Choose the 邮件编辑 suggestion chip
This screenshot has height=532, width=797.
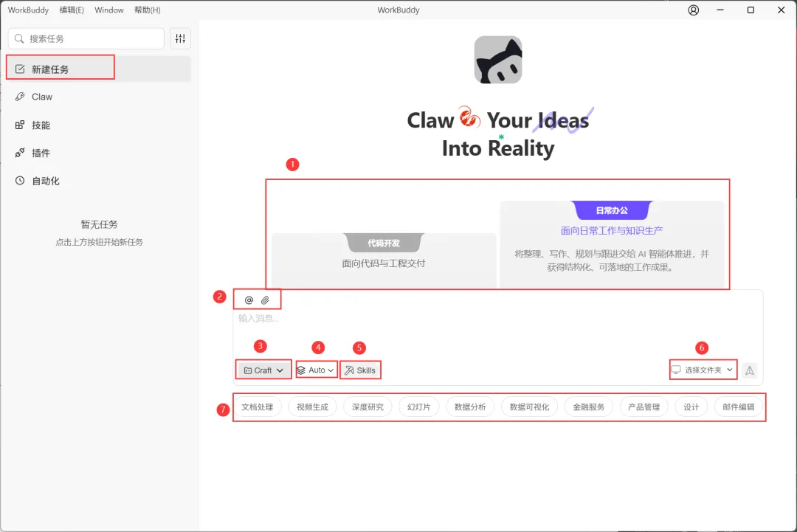[x=739, y=407]
